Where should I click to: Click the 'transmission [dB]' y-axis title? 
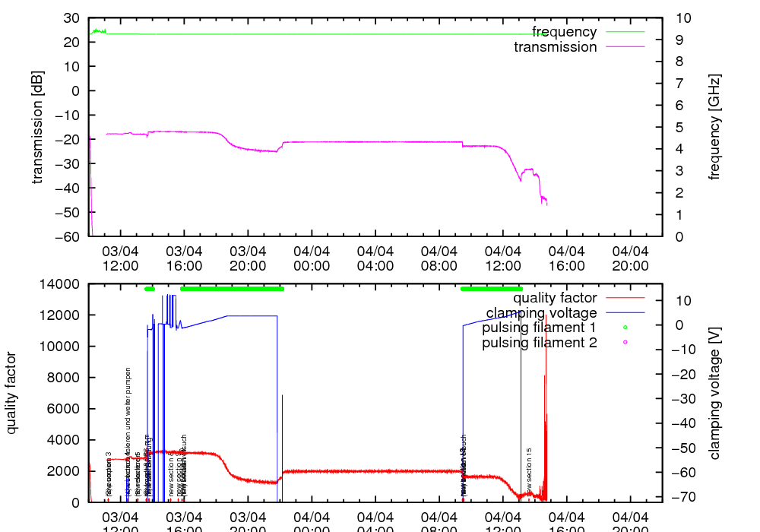37,127
